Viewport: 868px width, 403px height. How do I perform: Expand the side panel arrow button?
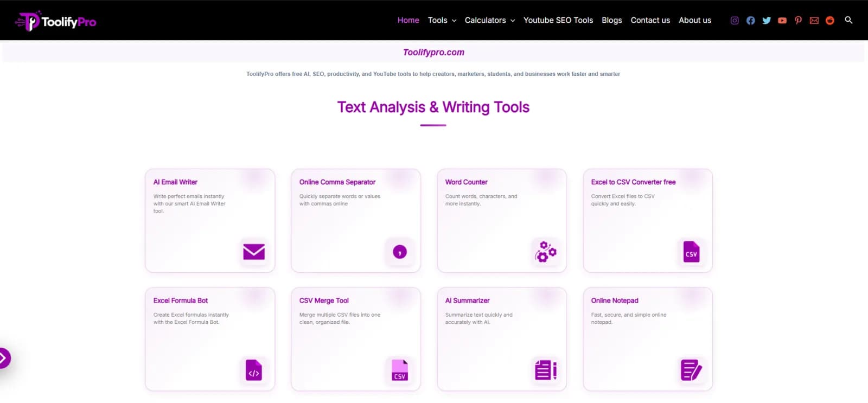[3, 358]
